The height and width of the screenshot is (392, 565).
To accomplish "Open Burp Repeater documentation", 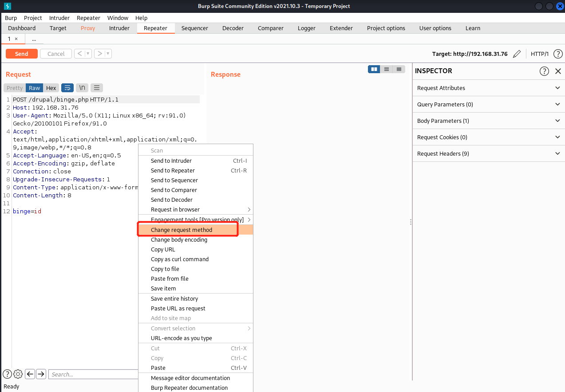I will [x=196, y=388].
